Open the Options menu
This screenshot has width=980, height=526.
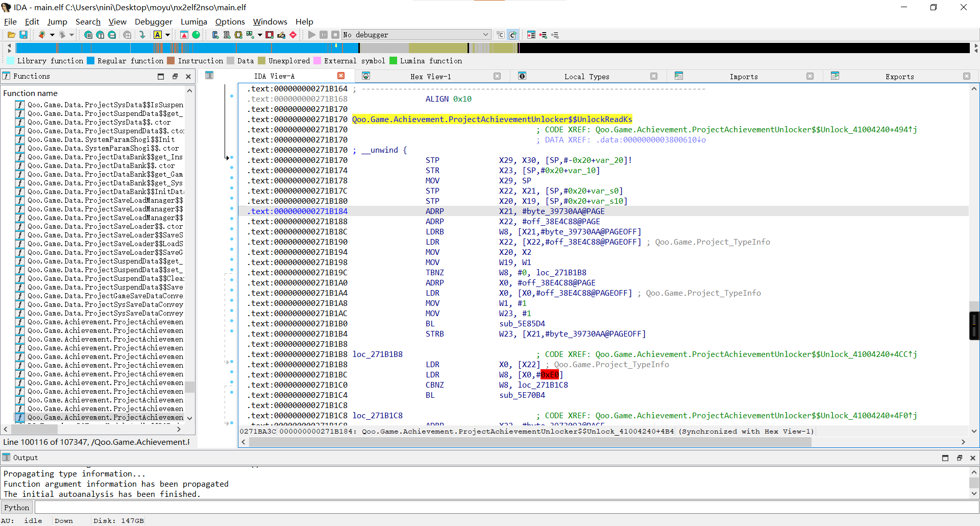(x=230, y=21)
